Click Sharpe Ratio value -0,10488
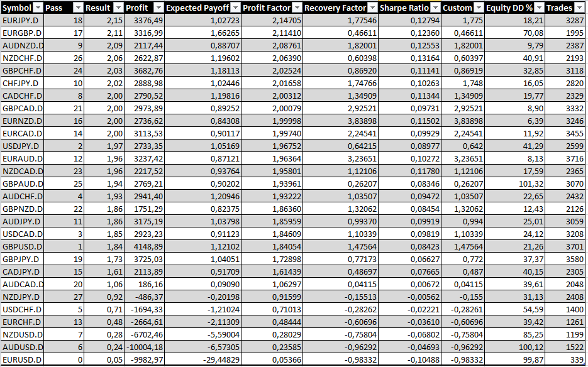Screen dimensions: 588x367 tap(423, 359)
